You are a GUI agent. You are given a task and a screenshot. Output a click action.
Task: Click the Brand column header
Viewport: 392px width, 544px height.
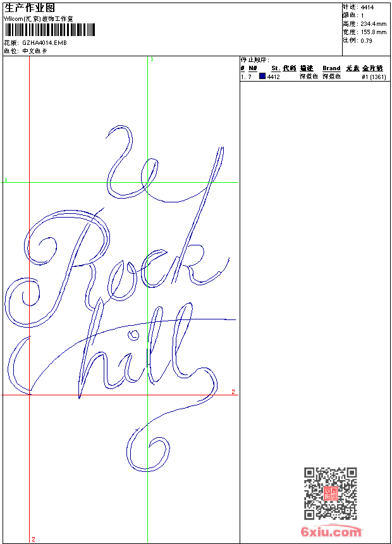[x=331, y=68]
